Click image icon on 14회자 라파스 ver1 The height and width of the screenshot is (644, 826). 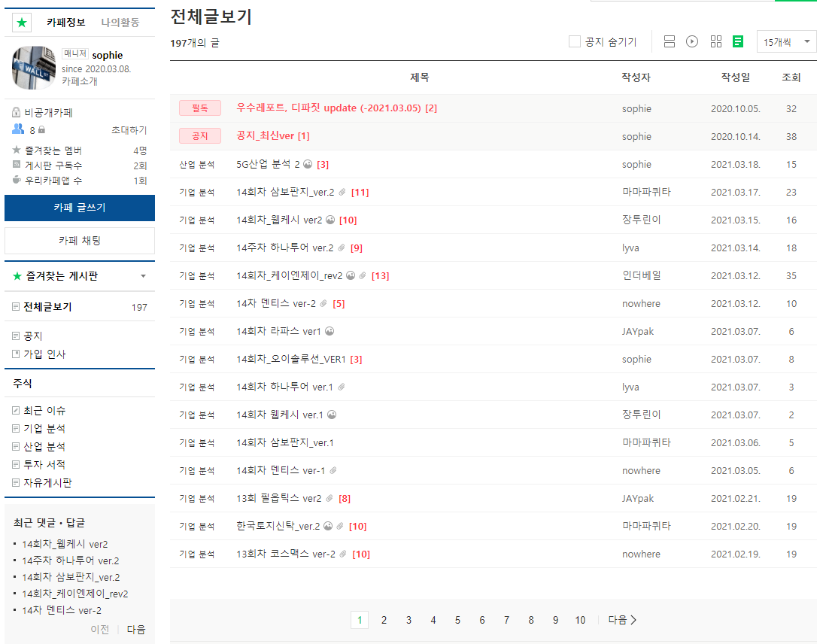(329, 331)
